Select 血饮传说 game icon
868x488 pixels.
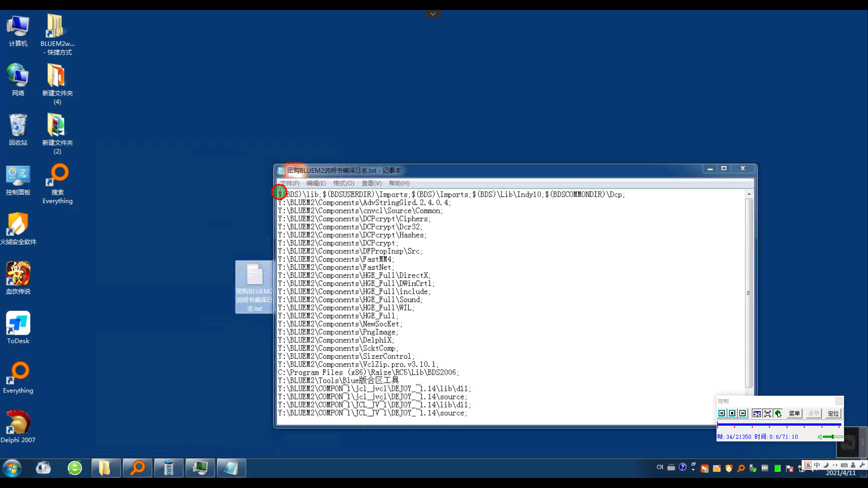[x=18, y=278]
